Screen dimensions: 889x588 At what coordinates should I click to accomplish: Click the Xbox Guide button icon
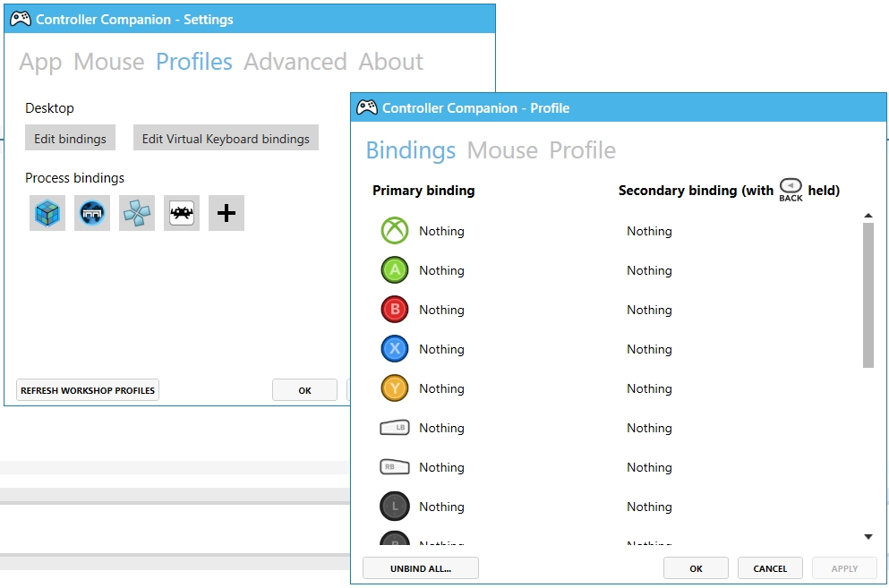[395, 231]
